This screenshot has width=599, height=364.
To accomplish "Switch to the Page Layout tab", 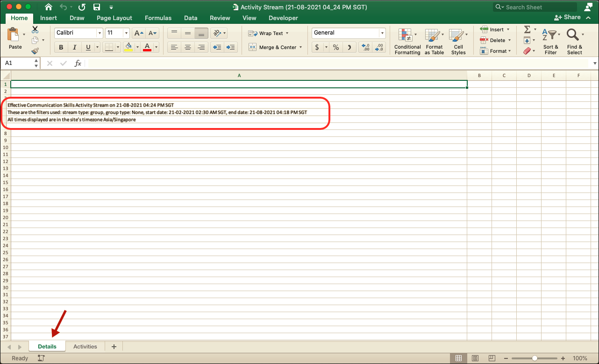I will 114,18.
